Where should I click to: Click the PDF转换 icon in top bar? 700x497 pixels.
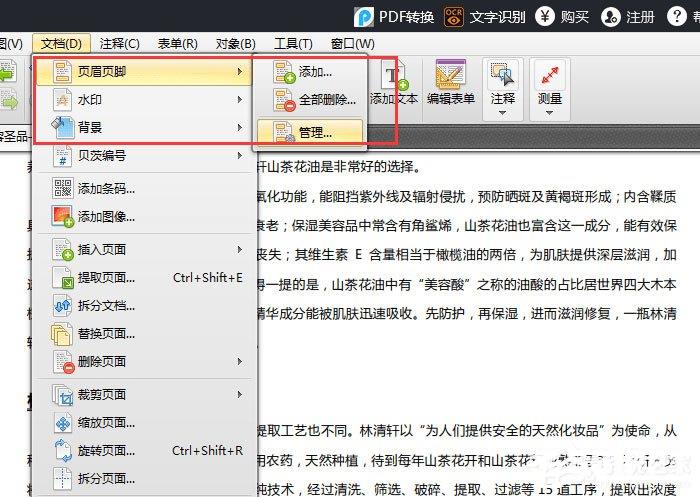pyautogui.click(x=364, y=17)
